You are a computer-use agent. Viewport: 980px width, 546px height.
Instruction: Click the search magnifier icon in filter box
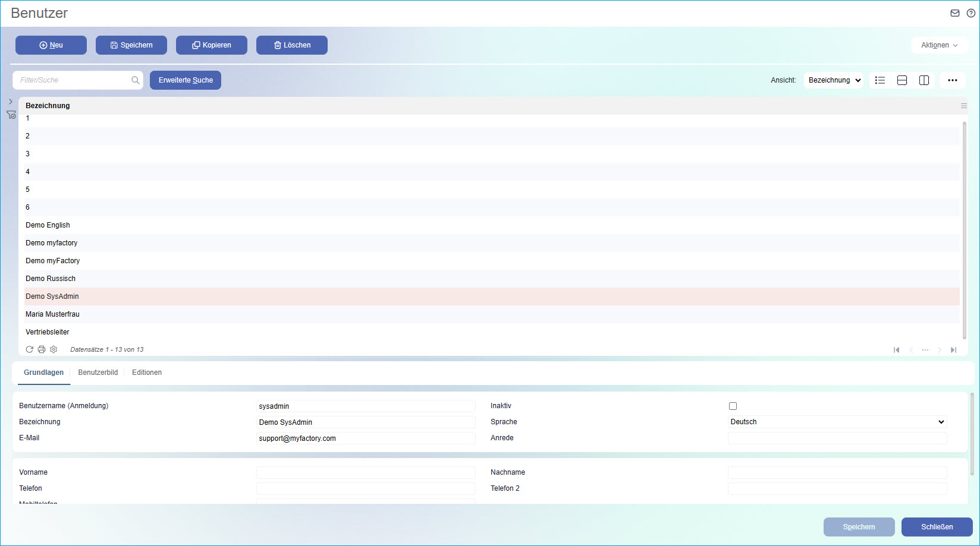[x=136, y=80]
